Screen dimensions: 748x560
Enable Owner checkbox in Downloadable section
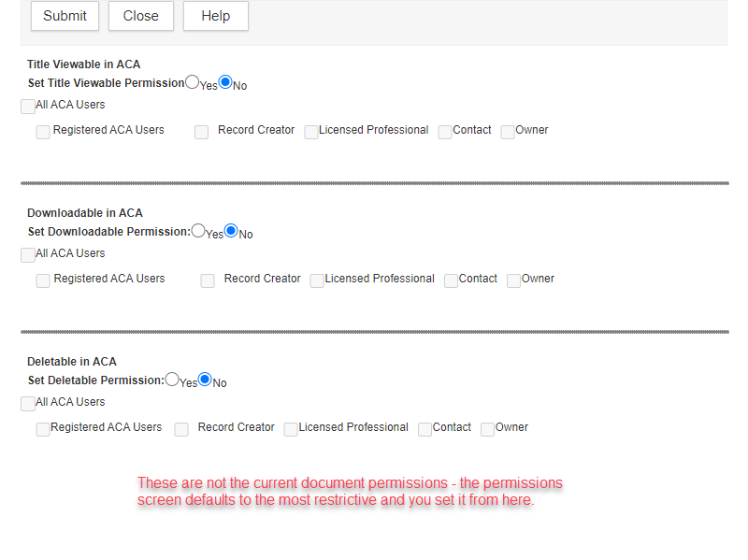[514, 280]
